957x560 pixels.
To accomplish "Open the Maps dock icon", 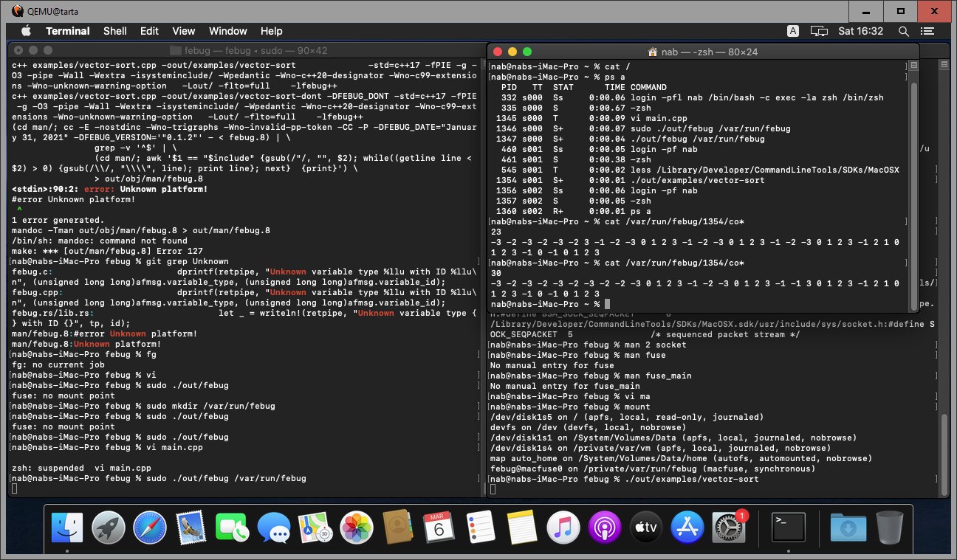I will 315,528.
